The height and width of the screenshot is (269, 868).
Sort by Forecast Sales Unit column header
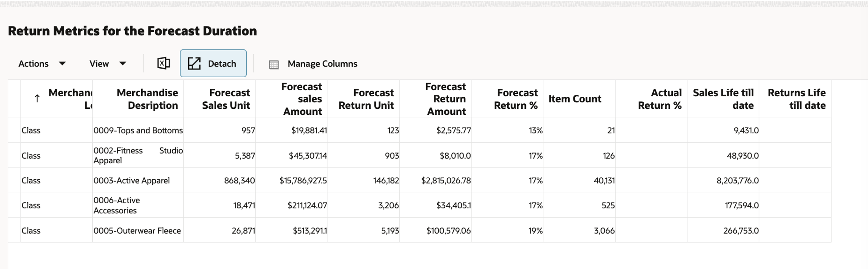[220, 99]
